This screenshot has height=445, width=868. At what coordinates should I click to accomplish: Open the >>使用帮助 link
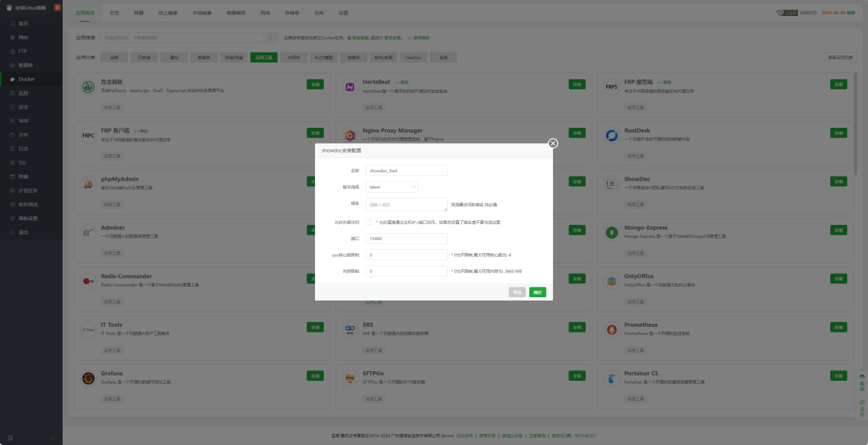click(419, 38)
